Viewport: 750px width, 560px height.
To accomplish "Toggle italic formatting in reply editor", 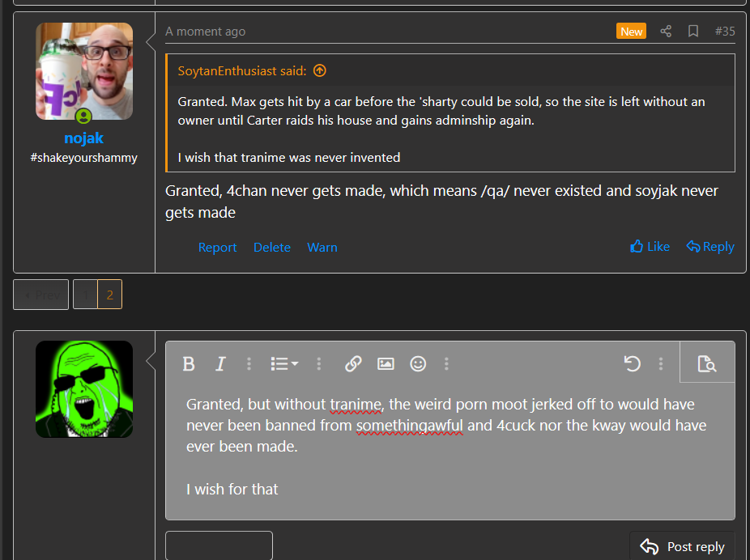I will [x=219, y=364].
